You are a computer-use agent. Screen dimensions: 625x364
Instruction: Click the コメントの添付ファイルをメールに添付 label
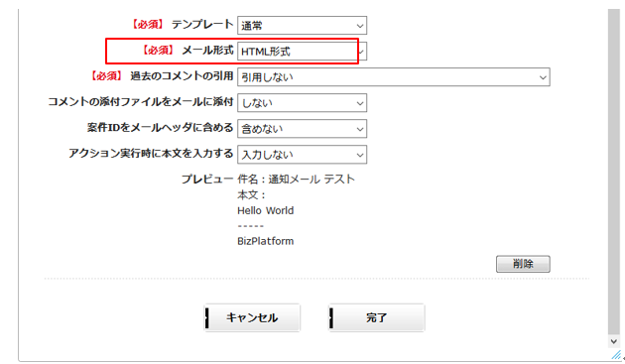coord(140,102)
